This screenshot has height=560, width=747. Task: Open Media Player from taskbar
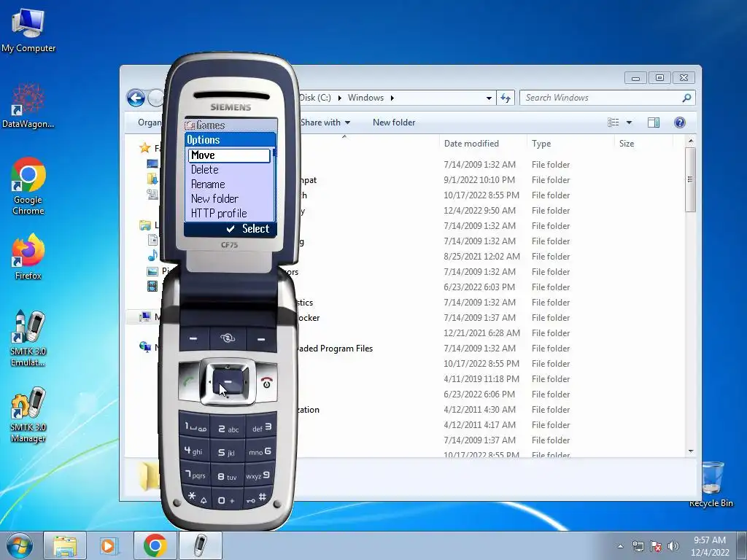(109, 545)
